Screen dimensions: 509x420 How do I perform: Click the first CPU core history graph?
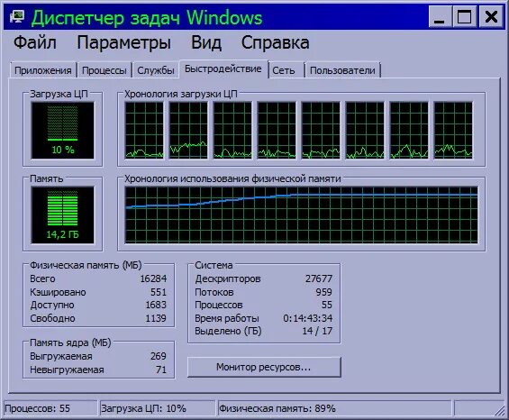tap(144, 131)
